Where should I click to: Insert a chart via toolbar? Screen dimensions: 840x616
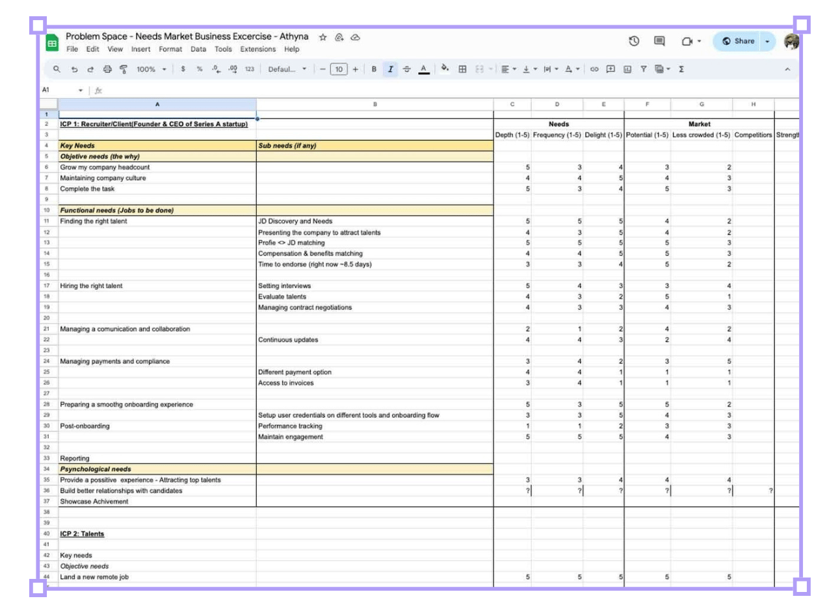627,69
